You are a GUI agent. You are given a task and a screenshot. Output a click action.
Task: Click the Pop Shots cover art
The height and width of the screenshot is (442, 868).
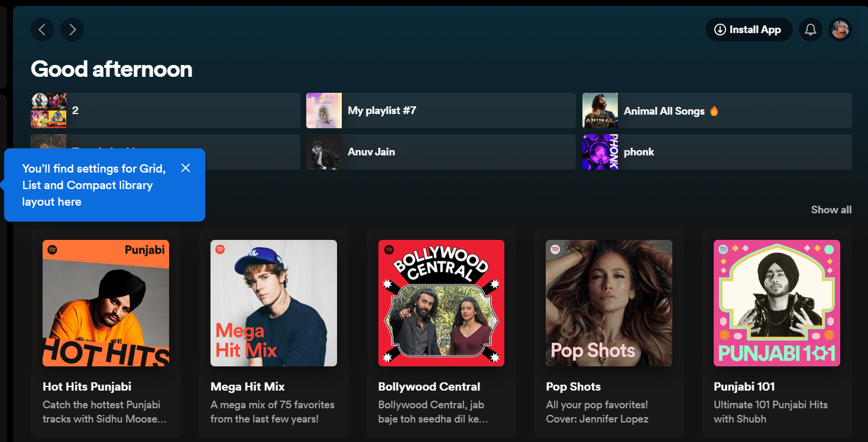pyautogui.click(x=609, y=303)
